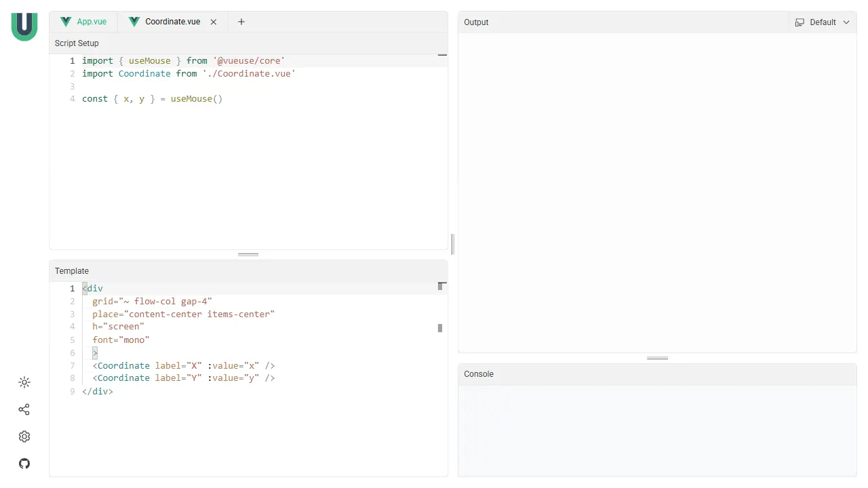Click the Coordinate label="Y" line

(x=183, y=378)
